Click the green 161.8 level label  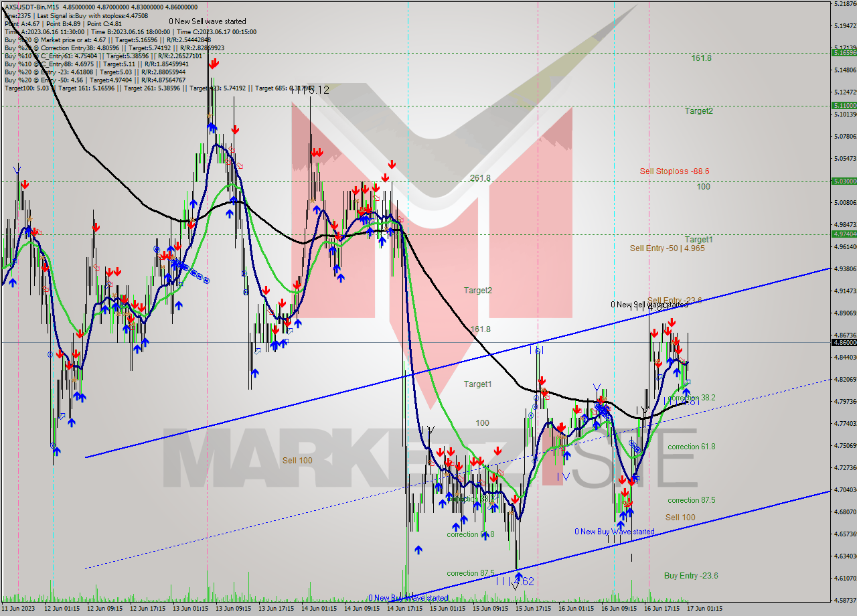tap(701, 58)
